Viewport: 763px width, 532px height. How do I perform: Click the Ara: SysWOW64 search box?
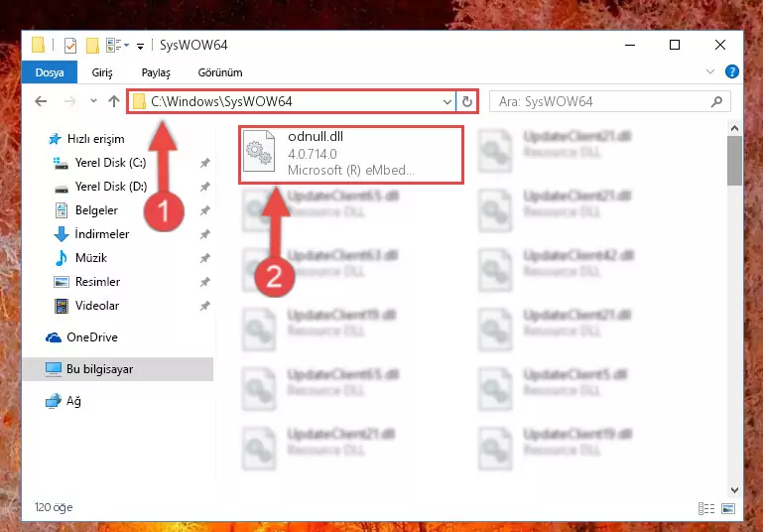[610, 101]
